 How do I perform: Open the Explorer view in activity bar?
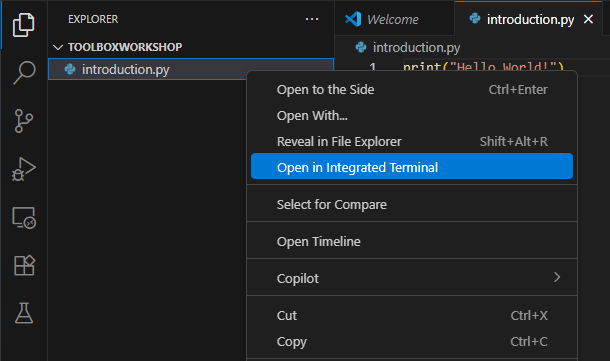[x=24, y=25]
